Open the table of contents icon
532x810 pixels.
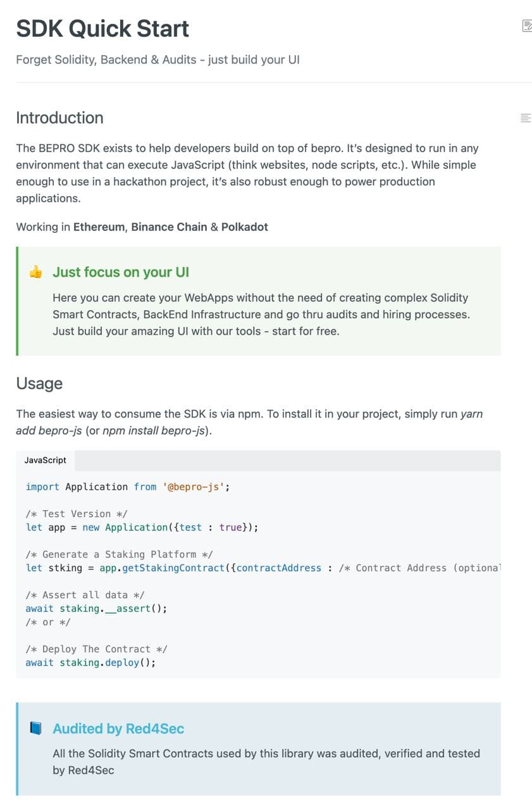[525, 118]
